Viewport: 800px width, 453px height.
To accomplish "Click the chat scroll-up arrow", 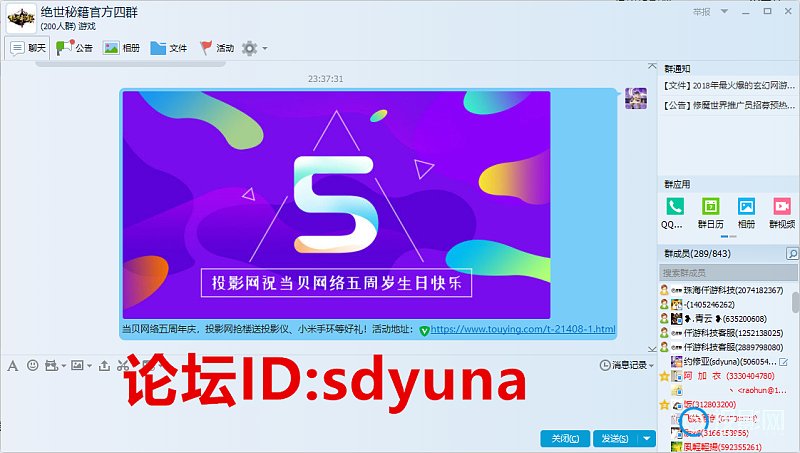I will pos(652,66).
